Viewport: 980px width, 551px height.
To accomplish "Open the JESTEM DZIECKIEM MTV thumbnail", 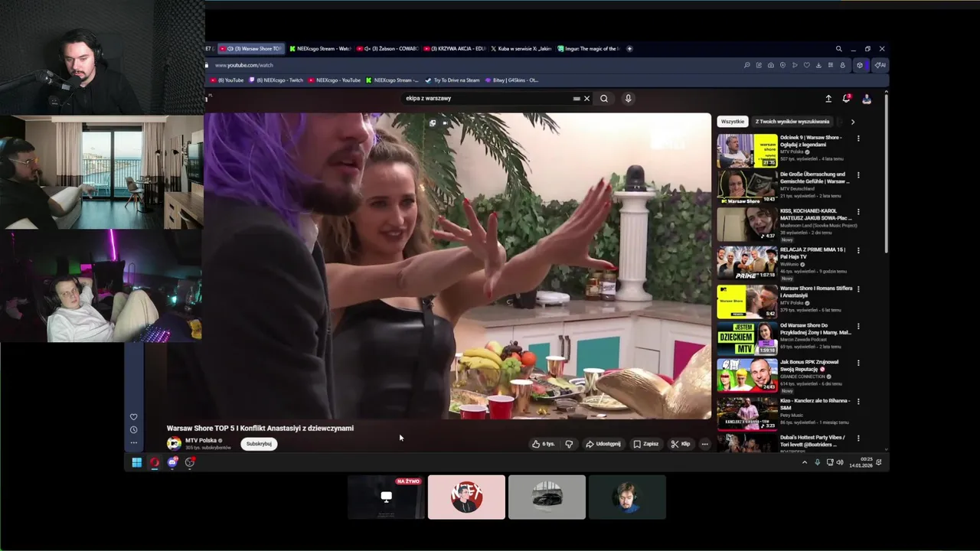I will pyautogui.click(x=747, y=338).
